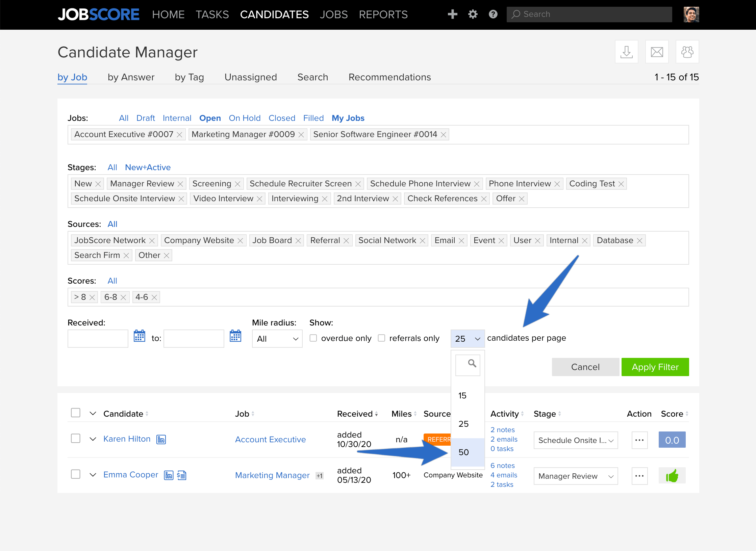The image size is (756, 551).
Task: Select 50 in per page list
Action: 468,452
